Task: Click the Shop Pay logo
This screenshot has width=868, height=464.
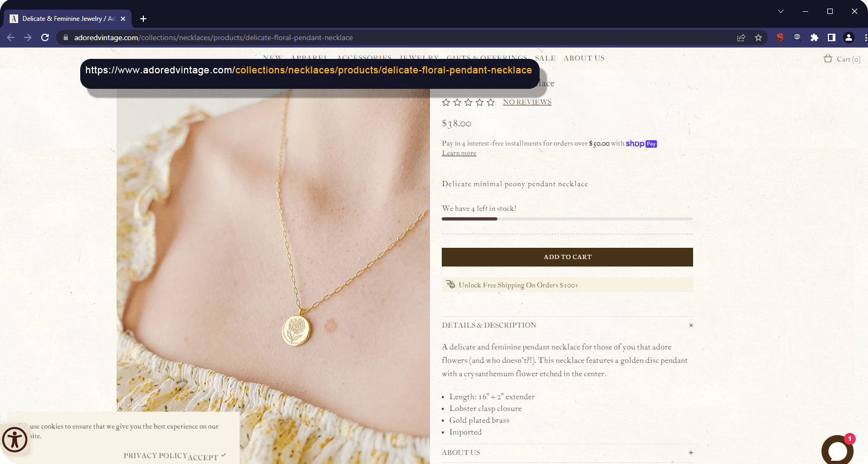Action: tap(641, 143)
